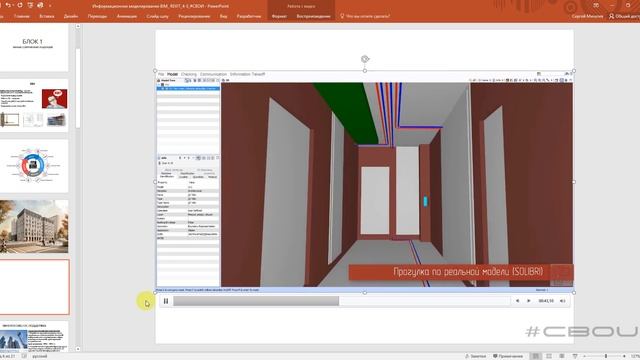Open the Главная ribbon tab

click(x=22, y=16)
